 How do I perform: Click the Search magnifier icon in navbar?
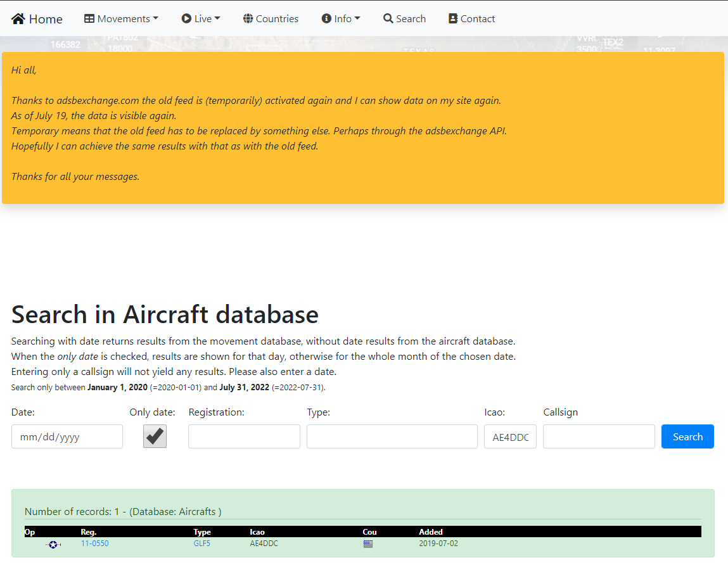tap(388, 18)
